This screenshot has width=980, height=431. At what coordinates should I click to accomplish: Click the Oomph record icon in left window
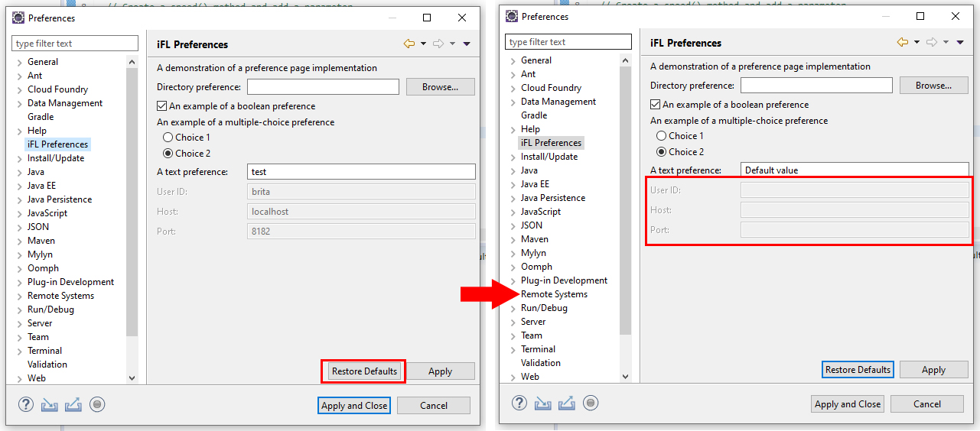pos(97,404)
